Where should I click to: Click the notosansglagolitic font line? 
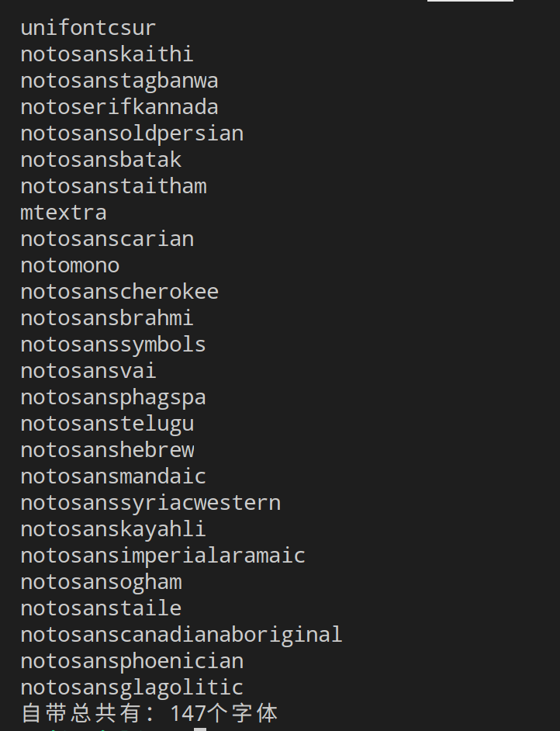tap(133, 688)
